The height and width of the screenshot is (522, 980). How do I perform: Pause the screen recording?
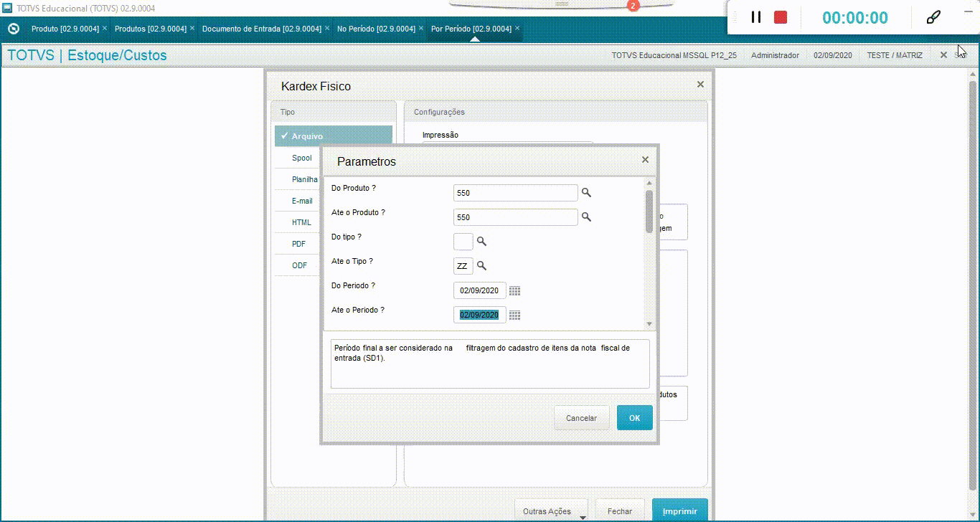tap(755, 17)
